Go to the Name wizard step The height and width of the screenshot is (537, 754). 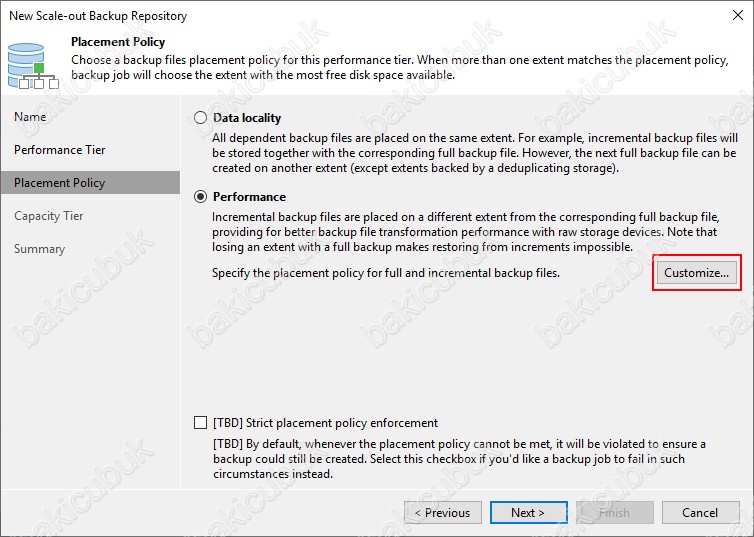pyautogui.click(x=30, y=117)
